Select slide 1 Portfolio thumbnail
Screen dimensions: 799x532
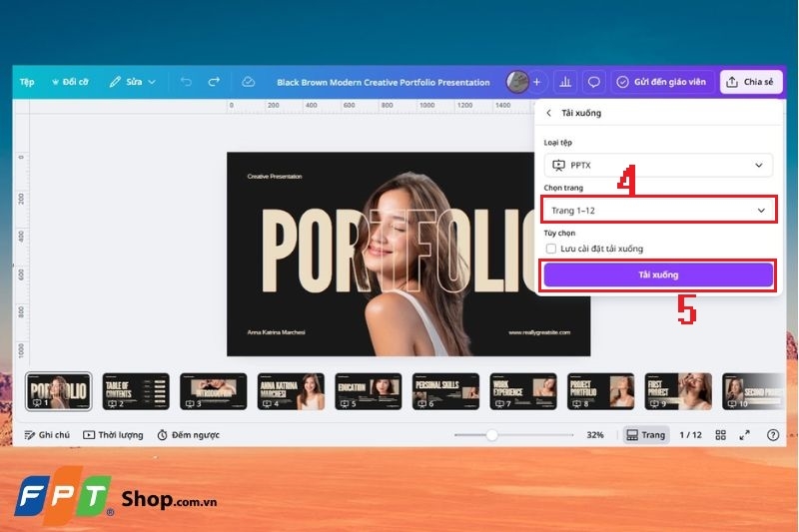[x=59, y=391]
